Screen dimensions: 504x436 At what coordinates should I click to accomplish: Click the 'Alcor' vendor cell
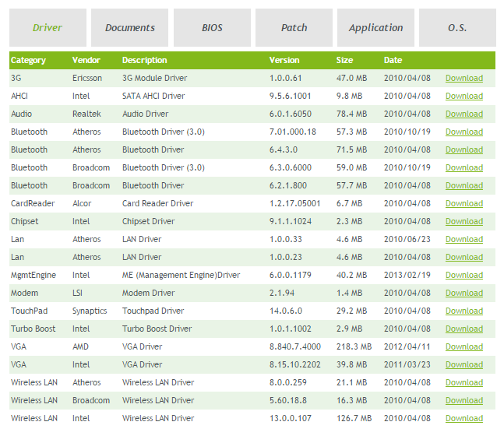coord(82,204)
